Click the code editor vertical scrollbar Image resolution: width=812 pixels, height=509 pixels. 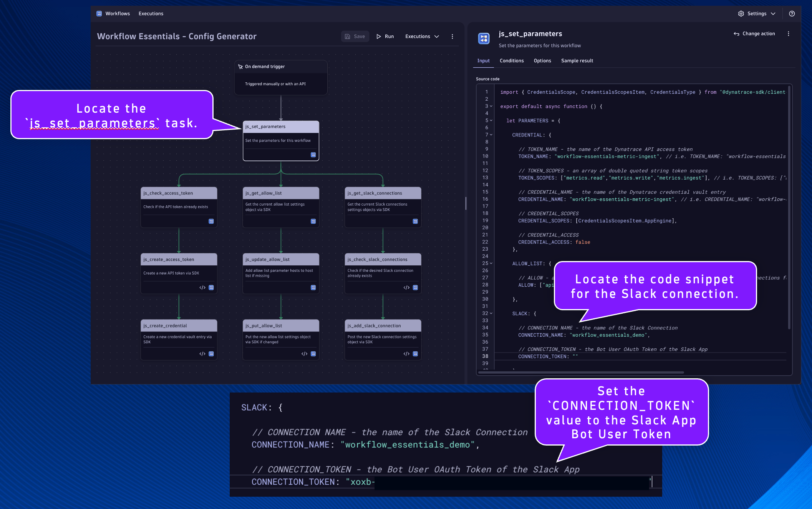pos(789,208)
